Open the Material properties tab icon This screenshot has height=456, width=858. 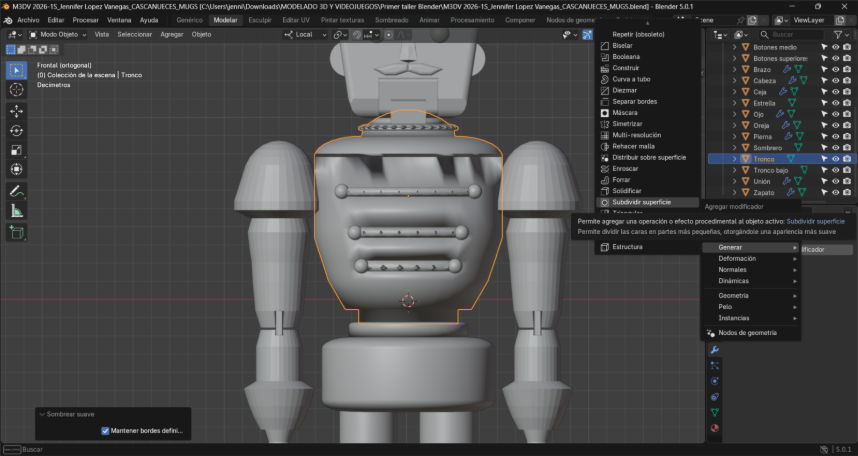(715, 429)
